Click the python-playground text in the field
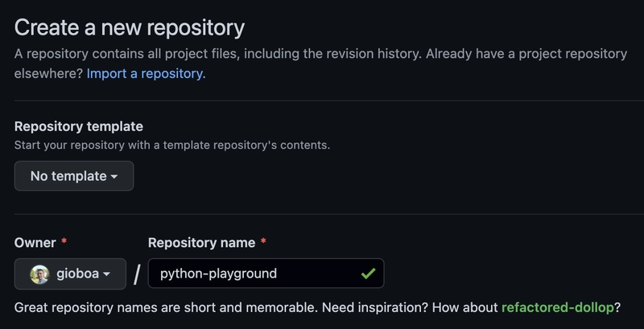 (219, 273)
